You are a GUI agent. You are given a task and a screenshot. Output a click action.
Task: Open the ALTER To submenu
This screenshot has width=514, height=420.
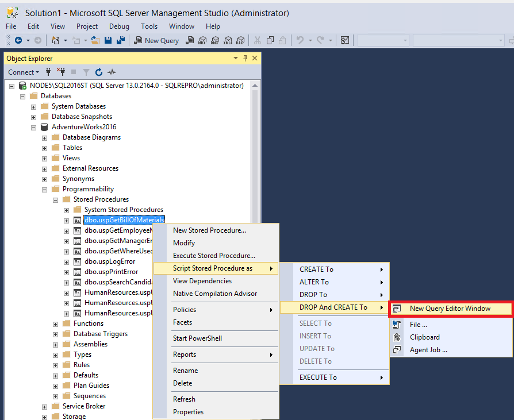tap(335, 282)
